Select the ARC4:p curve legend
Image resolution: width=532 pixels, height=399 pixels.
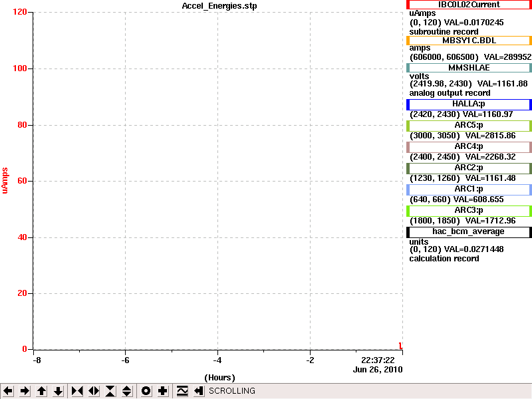click(x=469, y=147)
